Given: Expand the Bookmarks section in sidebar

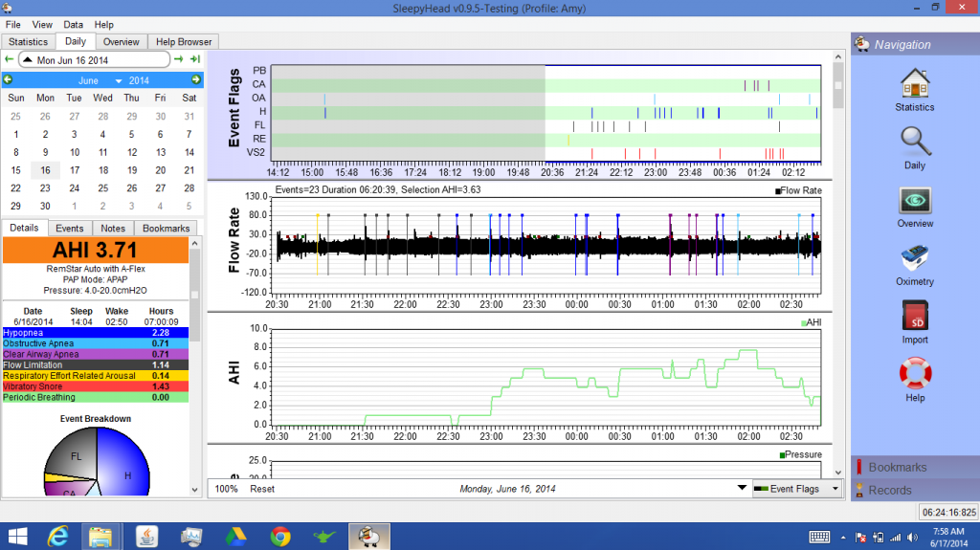Looking at the screenshot, I should [915, 467].
